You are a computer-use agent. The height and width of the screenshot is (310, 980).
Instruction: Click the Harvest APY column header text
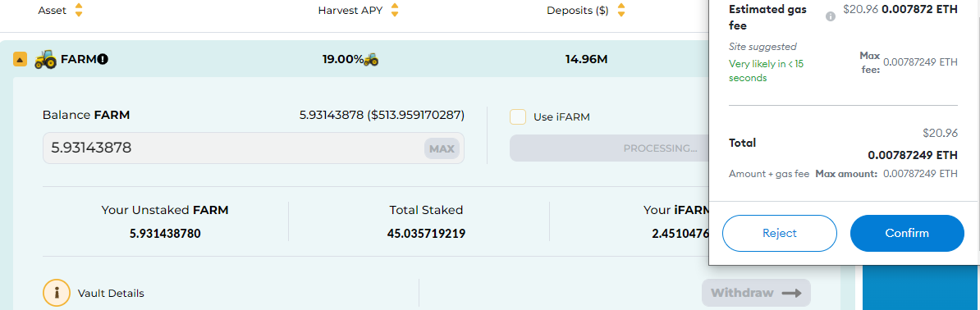pos(350,11)
